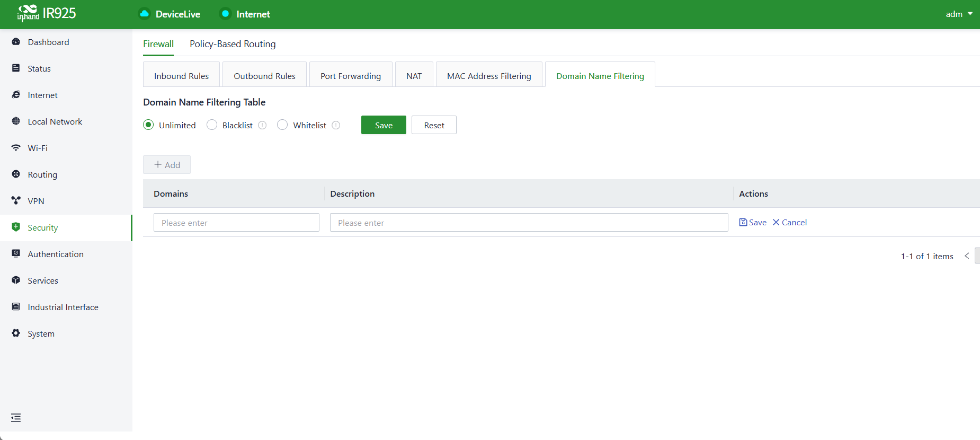This screenshot has height=440, width=980.
Task: Click the VPN icon
Action: [16, 201]
